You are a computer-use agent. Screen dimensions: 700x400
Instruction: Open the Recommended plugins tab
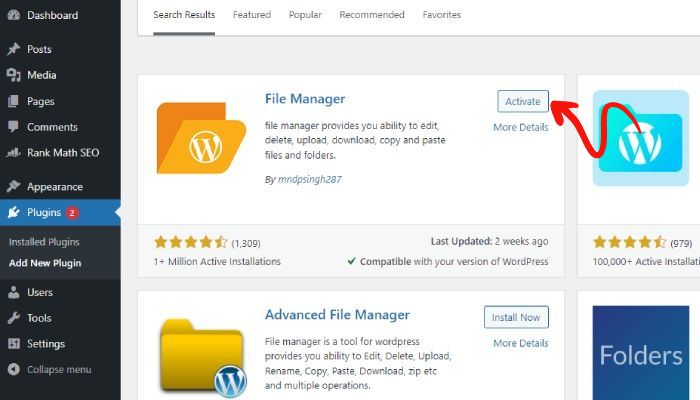pyautogui.click(x=372, y=15)
